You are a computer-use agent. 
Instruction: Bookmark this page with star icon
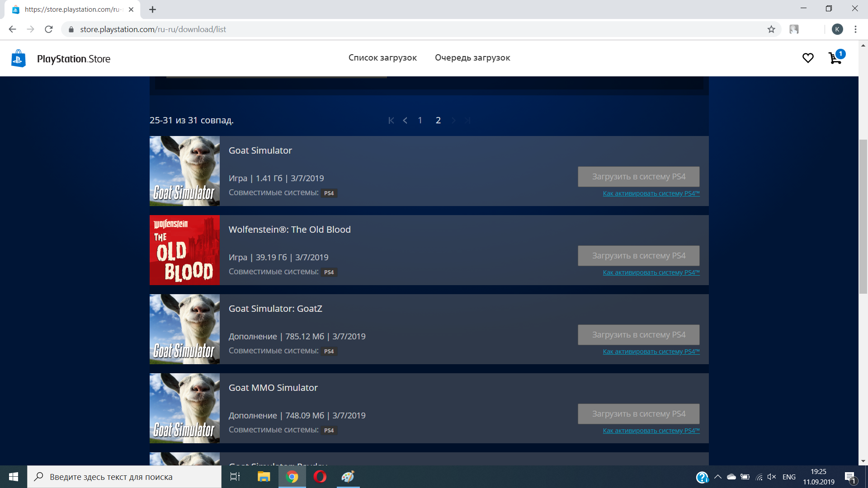pyautogui.click(x=771, y=29)
